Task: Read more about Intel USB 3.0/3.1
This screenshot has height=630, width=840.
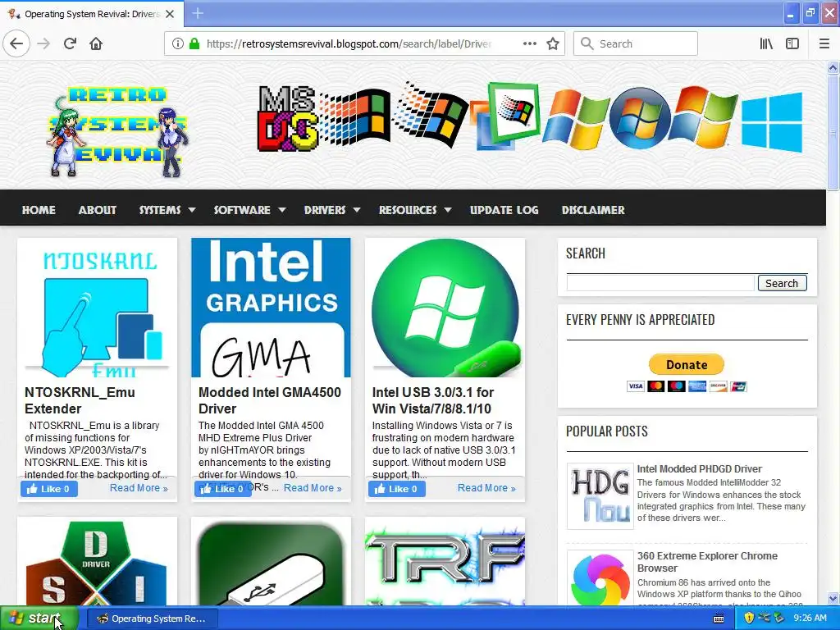Action: coord(486,488)
